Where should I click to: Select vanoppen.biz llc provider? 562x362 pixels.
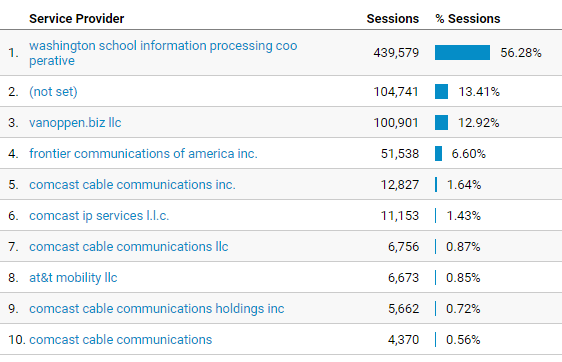(x=75, y=123)
